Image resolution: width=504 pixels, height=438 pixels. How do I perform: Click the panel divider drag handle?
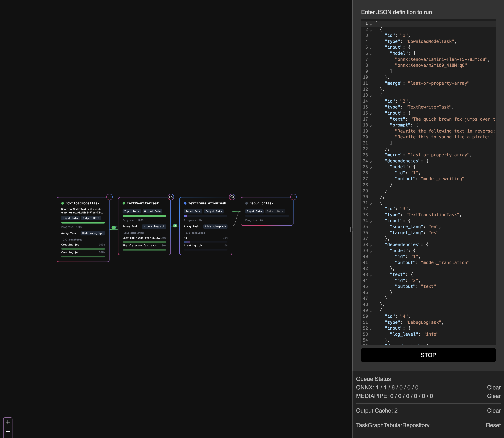[352, 229]
